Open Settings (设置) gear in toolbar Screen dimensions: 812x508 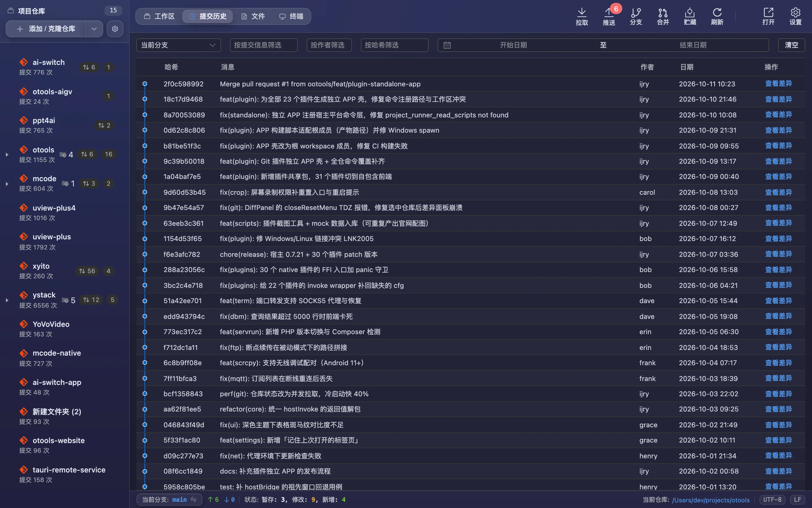[795, 16]
